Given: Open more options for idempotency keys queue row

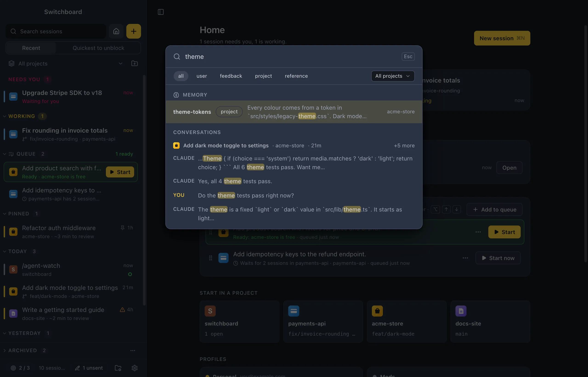Looking at the screenshot, I should 465,258.
